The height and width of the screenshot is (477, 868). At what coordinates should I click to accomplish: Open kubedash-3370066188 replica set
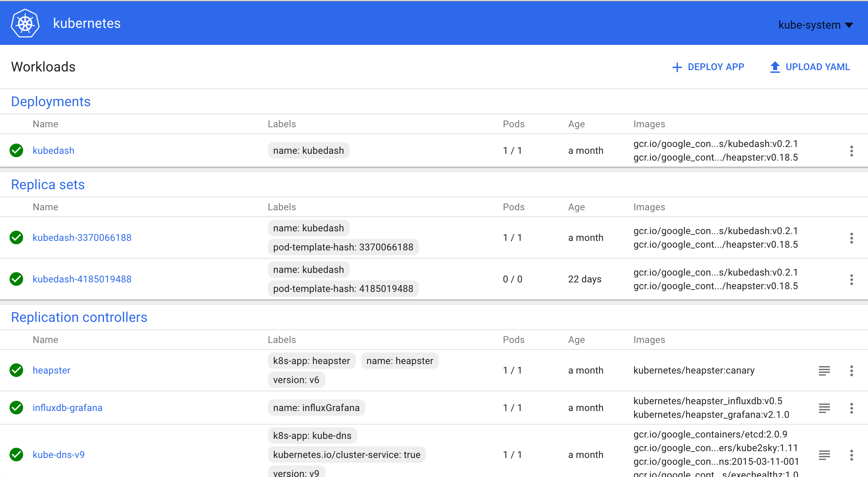click(x=82, y=237)
